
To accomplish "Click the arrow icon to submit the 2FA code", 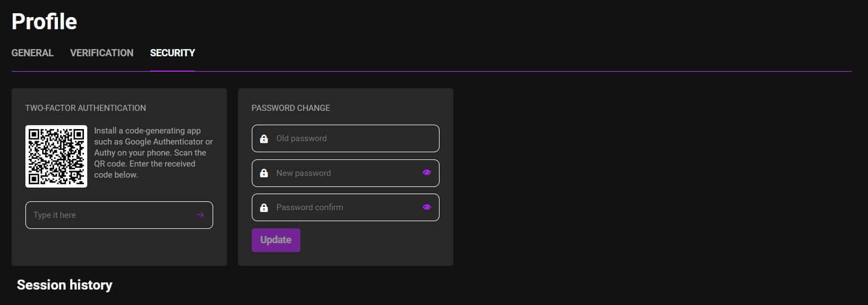I will tap(200, 215).
